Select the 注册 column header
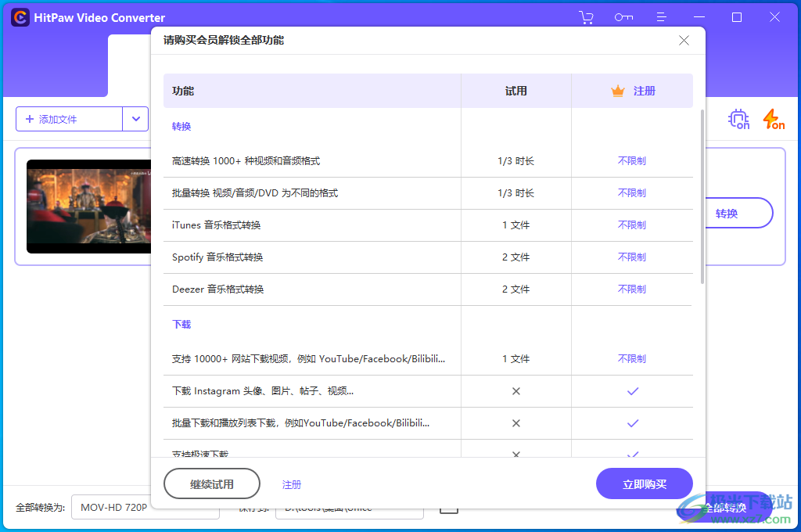The width and height of the screenshot is (801, 532). tap(645, 91)
